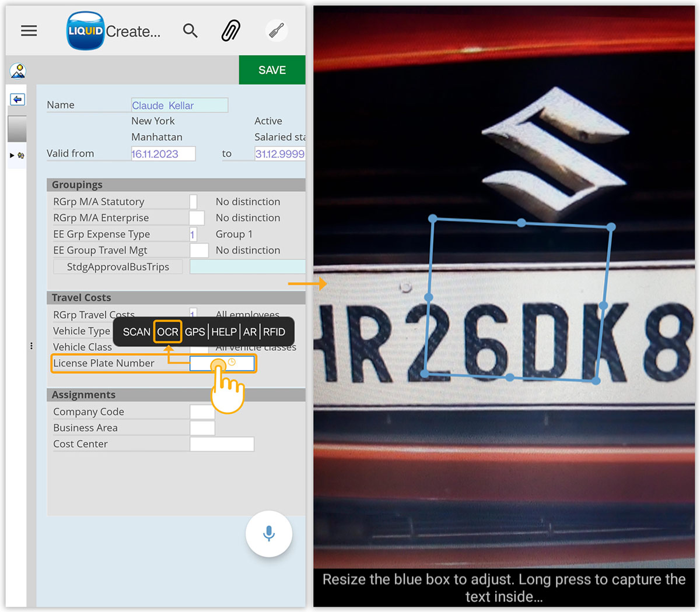The height and width of the screenshot is (612, 700).
Task: Click the 'Active' status text
Action: click(268, 121)
